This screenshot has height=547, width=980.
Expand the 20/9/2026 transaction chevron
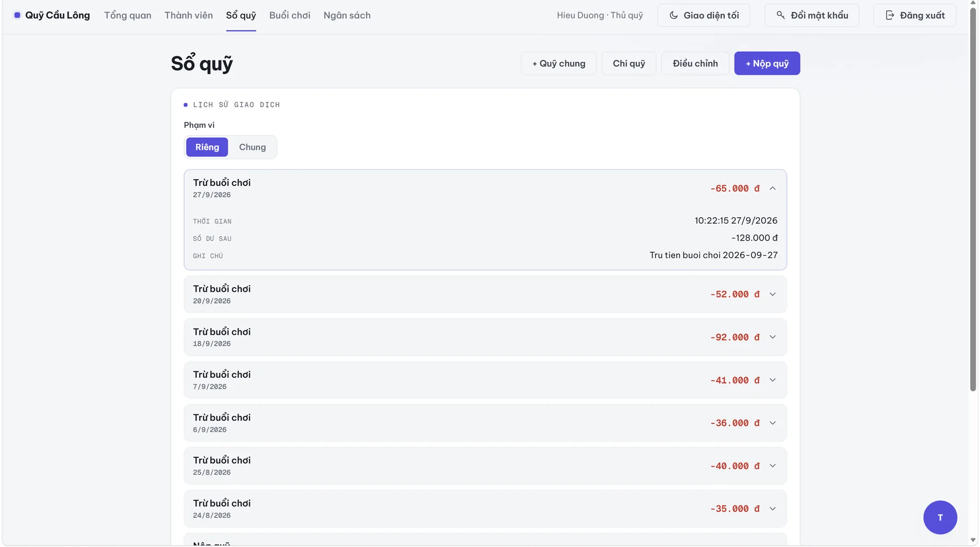click(x=773, y=294)
